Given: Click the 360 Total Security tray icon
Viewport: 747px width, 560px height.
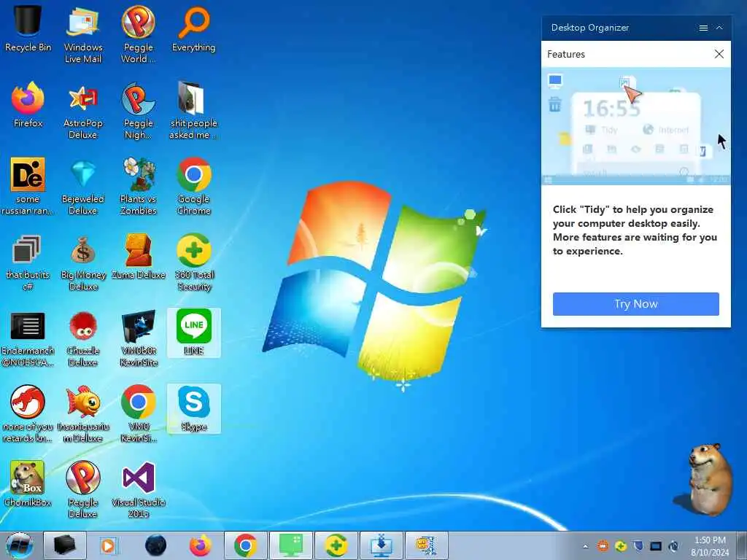Looking at the screenshot, I should coord(620,545).
